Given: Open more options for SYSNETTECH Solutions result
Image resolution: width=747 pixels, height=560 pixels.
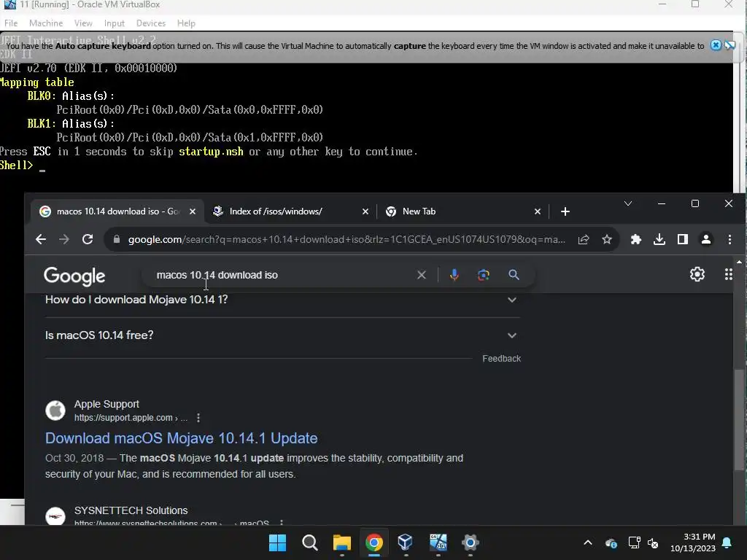Looking at the screenshot, I should (x=282, y=523).
